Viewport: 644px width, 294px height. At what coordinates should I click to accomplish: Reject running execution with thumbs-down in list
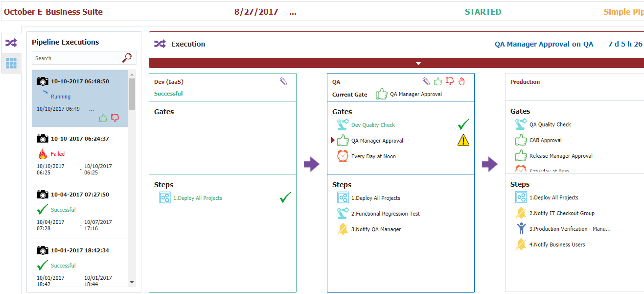(115, 118)
